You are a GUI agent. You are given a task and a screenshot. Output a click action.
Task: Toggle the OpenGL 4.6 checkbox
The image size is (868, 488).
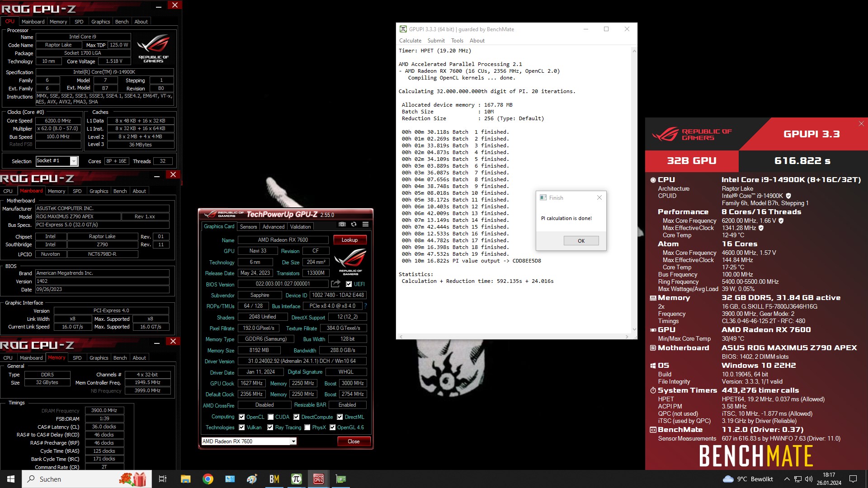(x=332, y=427)
